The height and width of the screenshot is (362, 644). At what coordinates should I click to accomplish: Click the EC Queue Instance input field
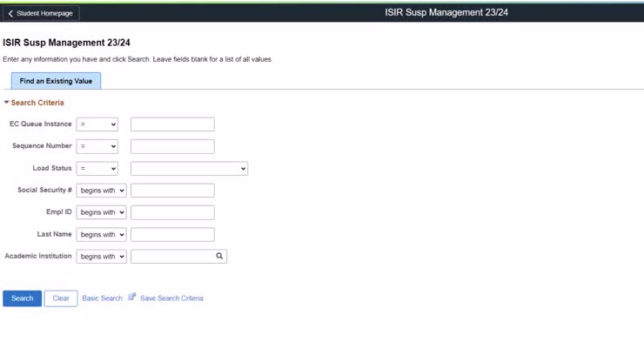click(172, 124)
